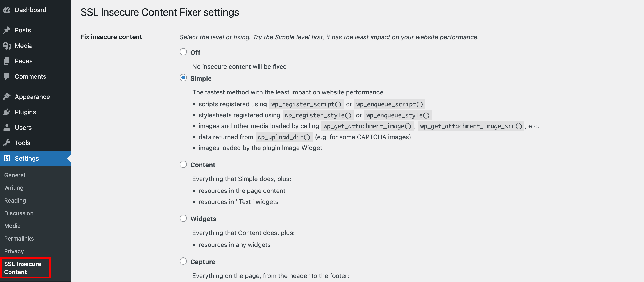Click the Media library icon in sidebar
644x282 pixels.
point(7,45)
